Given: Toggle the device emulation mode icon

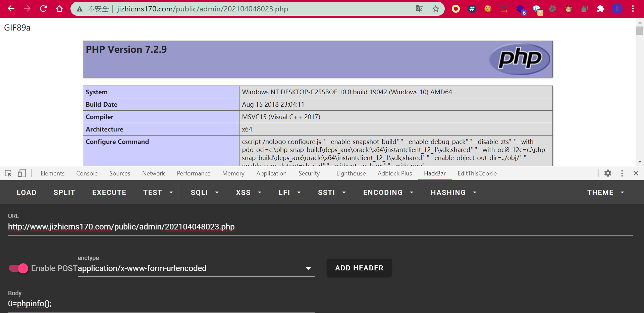Looking at the screenshot, I should click(x=22, y=173).
